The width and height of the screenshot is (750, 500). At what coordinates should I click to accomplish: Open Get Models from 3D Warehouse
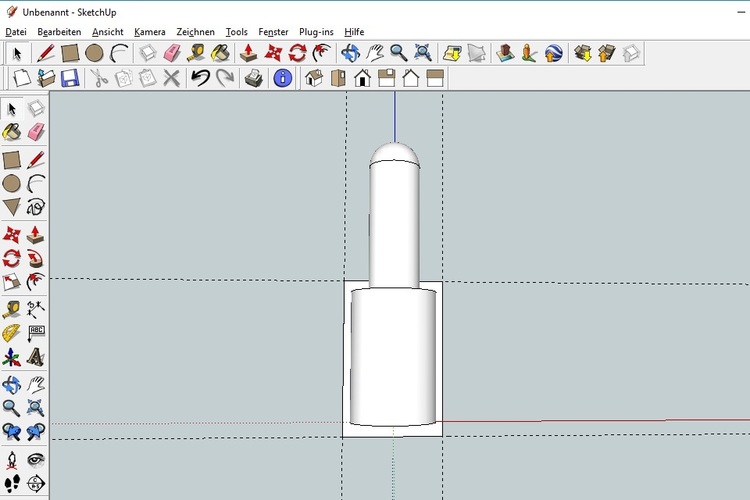583,53
